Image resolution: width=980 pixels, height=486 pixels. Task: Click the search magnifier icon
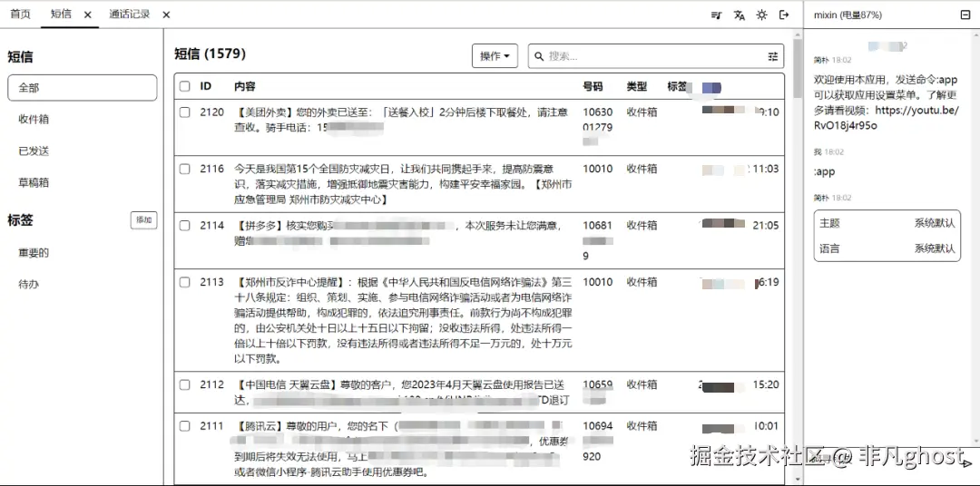(539, 56)
